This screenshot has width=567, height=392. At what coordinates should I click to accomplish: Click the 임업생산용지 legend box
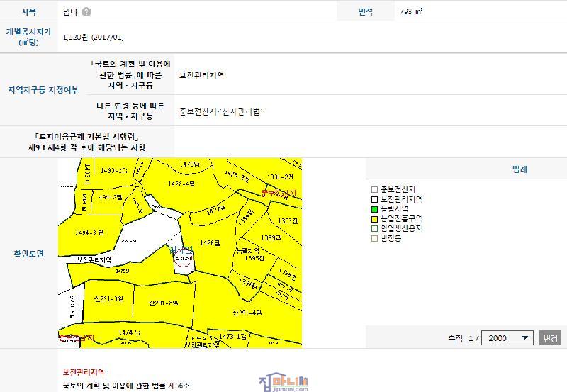click(375, 229)
